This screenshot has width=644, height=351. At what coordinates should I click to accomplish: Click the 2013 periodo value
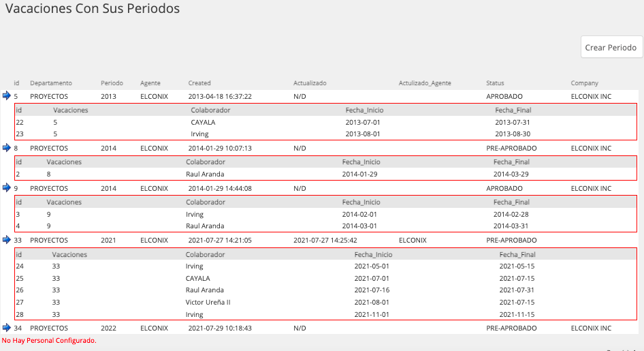(x=108, y=96)
